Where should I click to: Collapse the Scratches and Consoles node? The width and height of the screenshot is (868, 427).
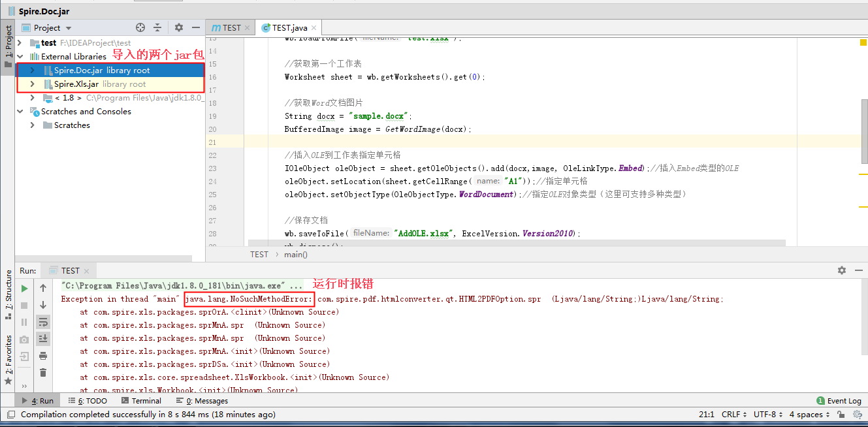[x=20, y=112]
